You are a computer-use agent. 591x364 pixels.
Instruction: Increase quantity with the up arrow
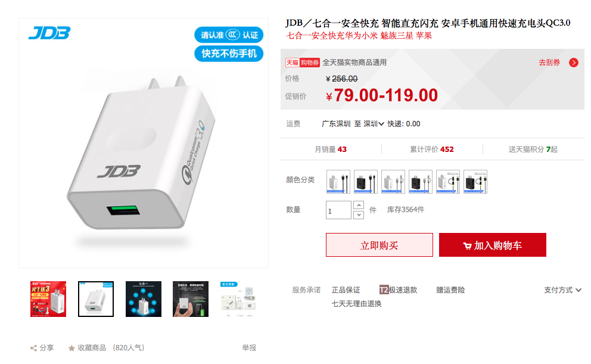point(359,205)
